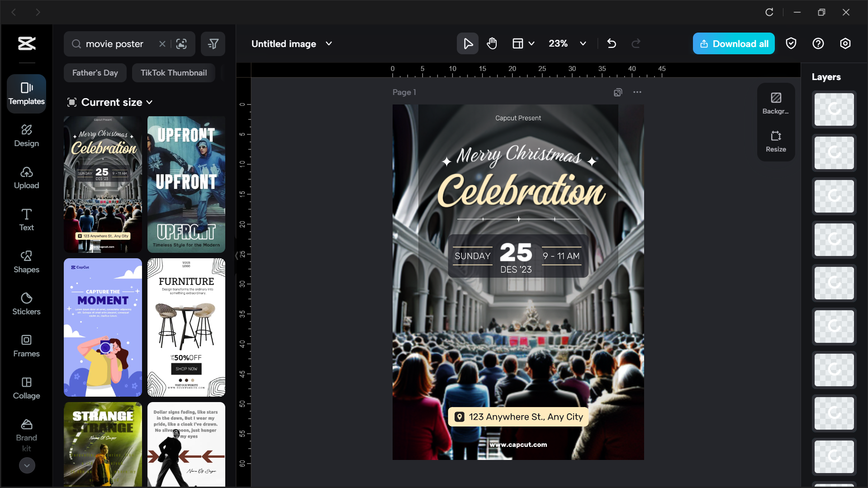Click the Background edit icon near the canvas
The height and width of the screenshot is (488, 868).
[775, 102]
